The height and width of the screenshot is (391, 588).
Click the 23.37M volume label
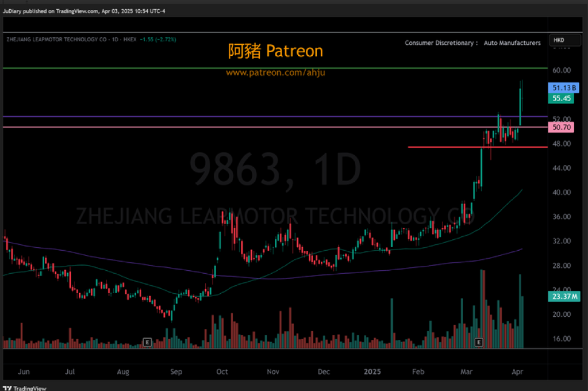point(564,296)
